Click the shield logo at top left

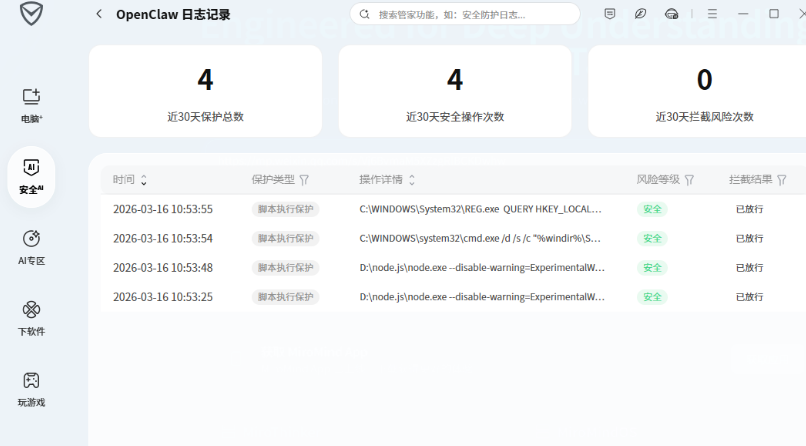31,14
